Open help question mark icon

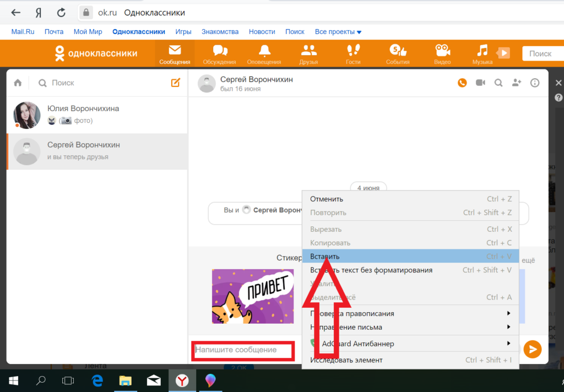click(558, 97)
